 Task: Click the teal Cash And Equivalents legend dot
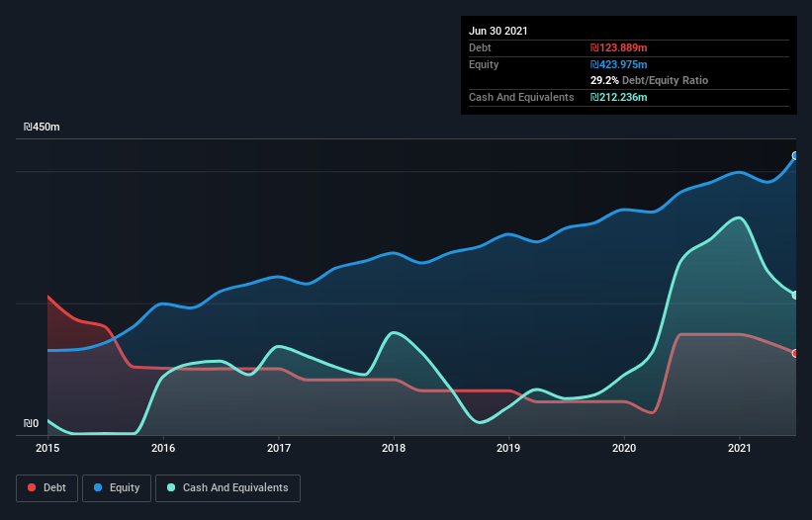point(171,487)
